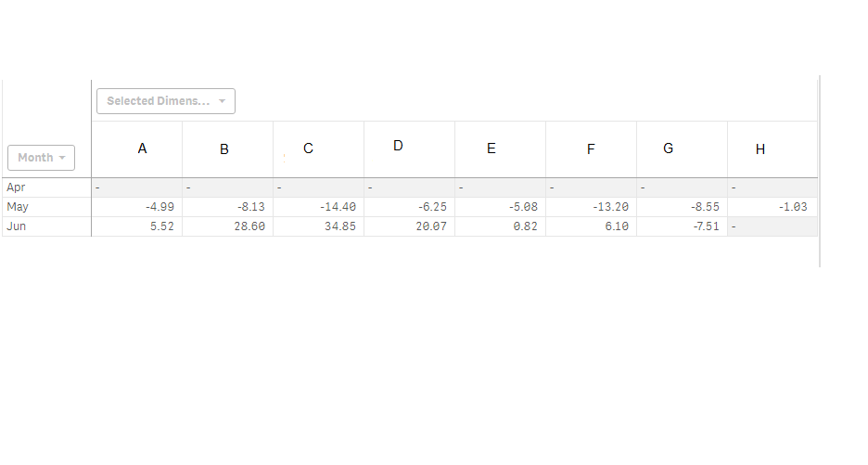Screen dimensions: 868x465
Task: Select column header E
Action: tap(491, 149)
